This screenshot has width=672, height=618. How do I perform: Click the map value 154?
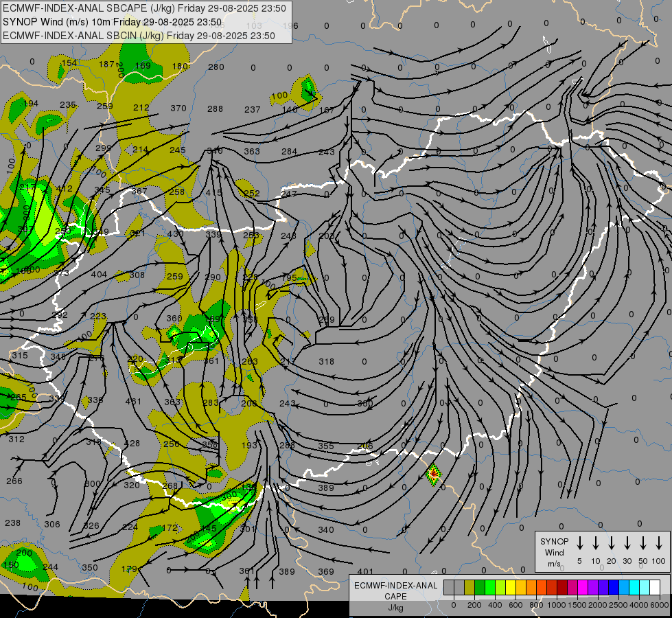(x=69, y=63)
